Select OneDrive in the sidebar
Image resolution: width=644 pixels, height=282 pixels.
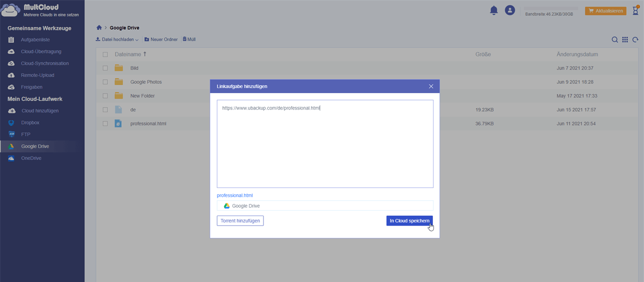31,159
